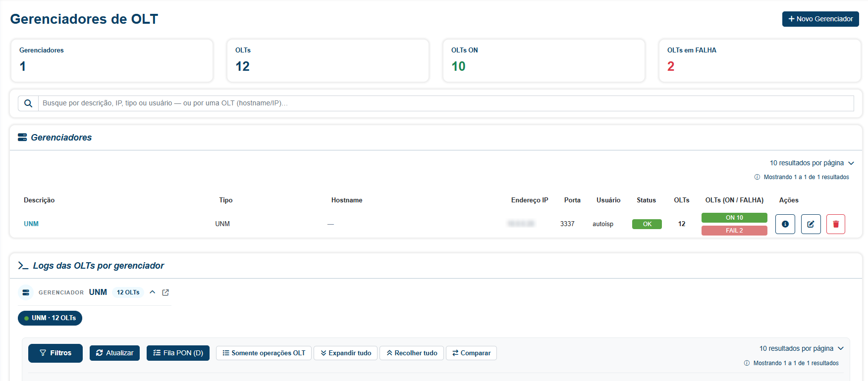The width and height of the screenshot is (868, 381).
Task: Click the search magnifier icon
Action: pos(28,103)
